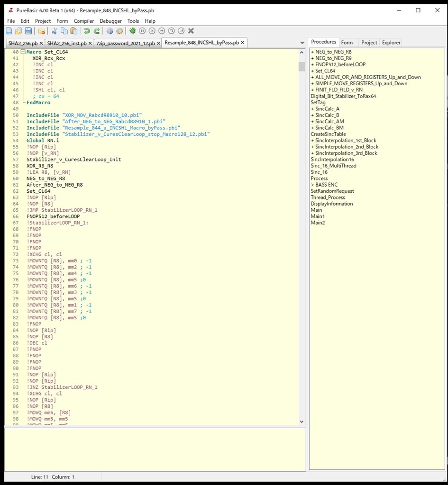The height and width of the screenshot is (485, 448).
Task: Select CreateSincTable procedure
Action: pyautogui.click(x=328, y=134)
